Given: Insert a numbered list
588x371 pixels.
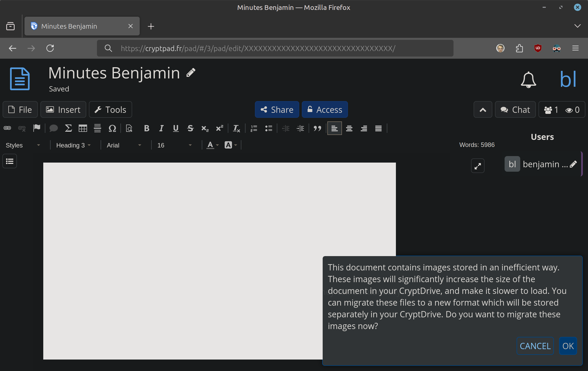Looking at the screenshot, I should point(254,128).
